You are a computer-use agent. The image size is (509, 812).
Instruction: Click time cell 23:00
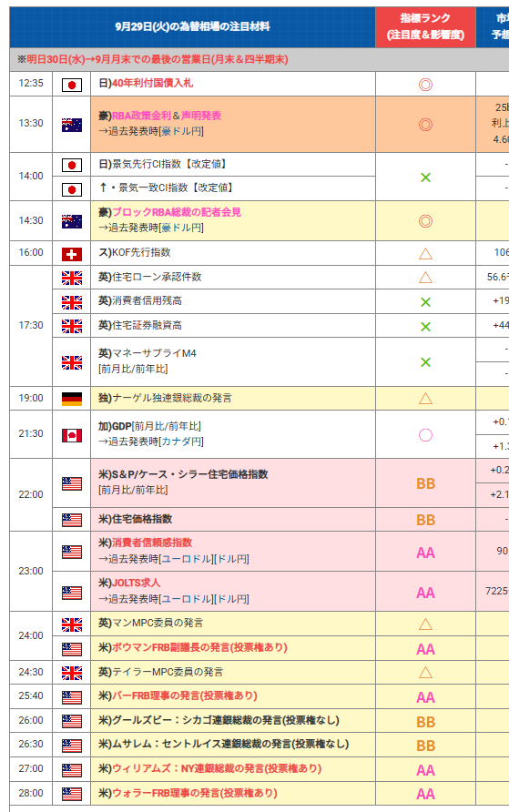click(x=31, y=571)
